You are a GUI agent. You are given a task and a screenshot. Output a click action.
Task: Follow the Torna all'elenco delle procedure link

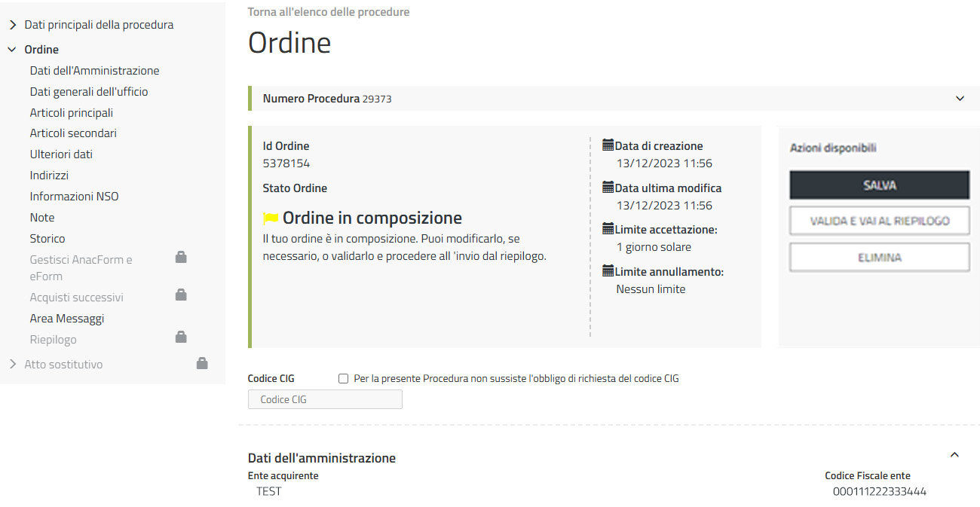(x=329, y=12)
